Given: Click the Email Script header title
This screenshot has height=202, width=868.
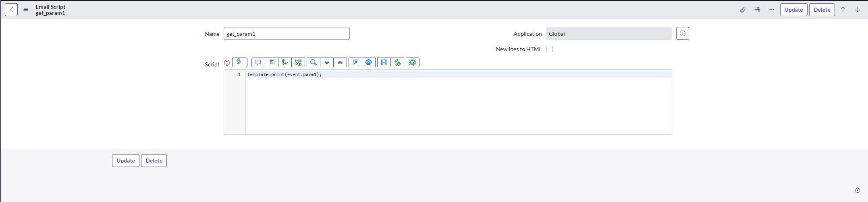Looking at the screenshot, I should point(50,7).
